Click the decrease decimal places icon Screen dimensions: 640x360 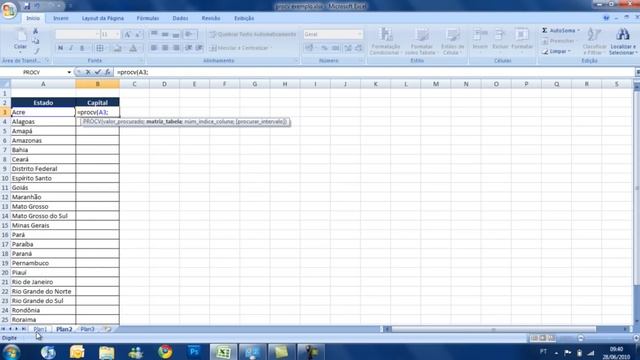point(358,48)
